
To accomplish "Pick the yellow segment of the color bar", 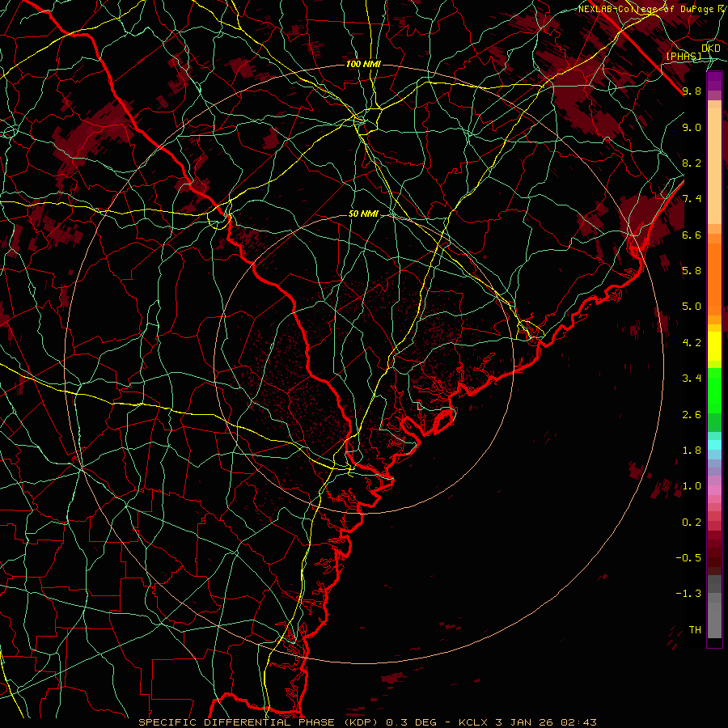I will click(714, 346).
